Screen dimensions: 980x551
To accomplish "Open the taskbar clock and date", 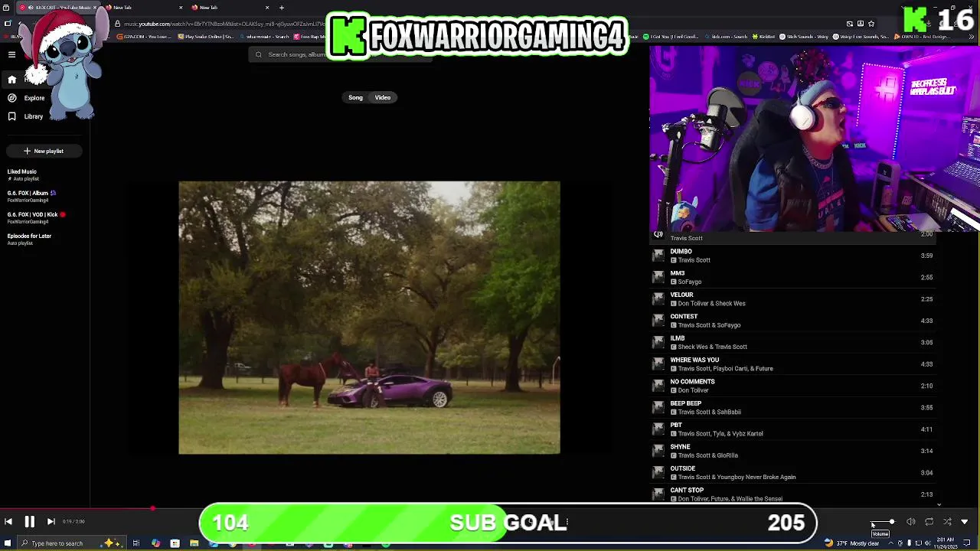I will (946, 543).
